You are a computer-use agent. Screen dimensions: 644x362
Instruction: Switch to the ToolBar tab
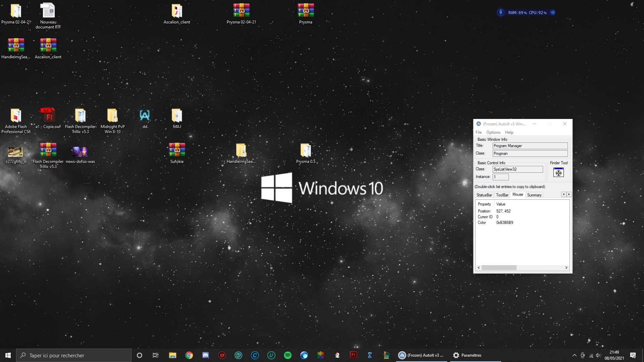(x=502, y=195)
